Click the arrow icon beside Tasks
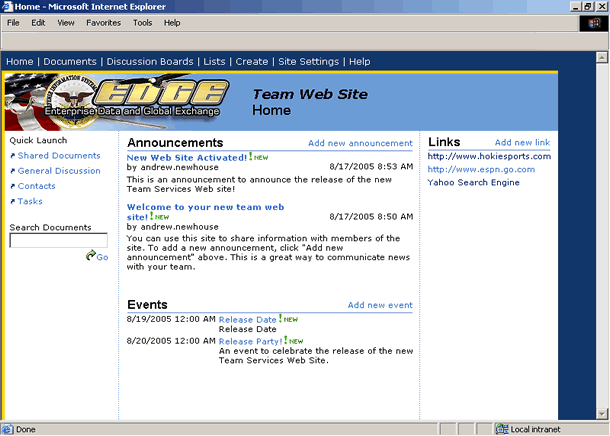The height and width of the screenshot is (436, 610). [x=12, y=201]
